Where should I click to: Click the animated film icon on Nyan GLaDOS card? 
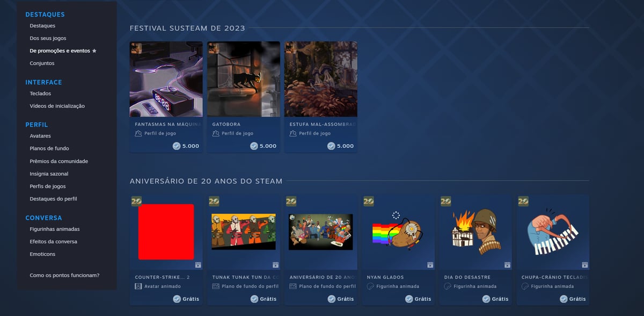click(x=430, y=265)
